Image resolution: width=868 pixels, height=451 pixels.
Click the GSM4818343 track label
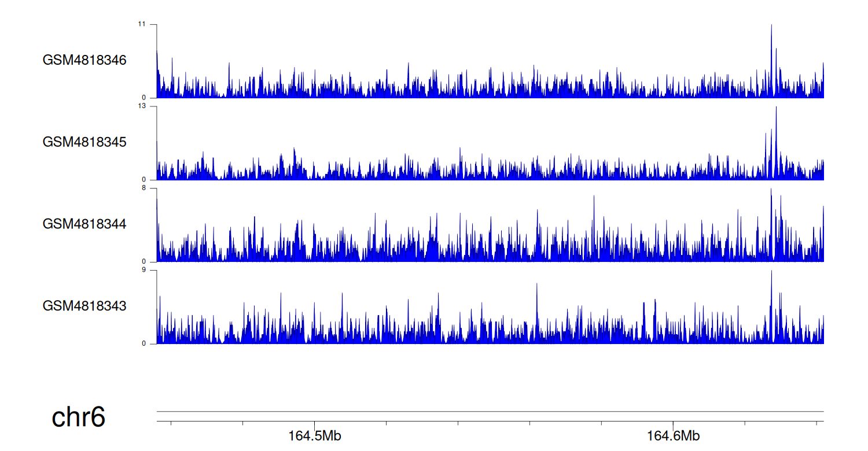pyautogui.click(x=84, y=306)
